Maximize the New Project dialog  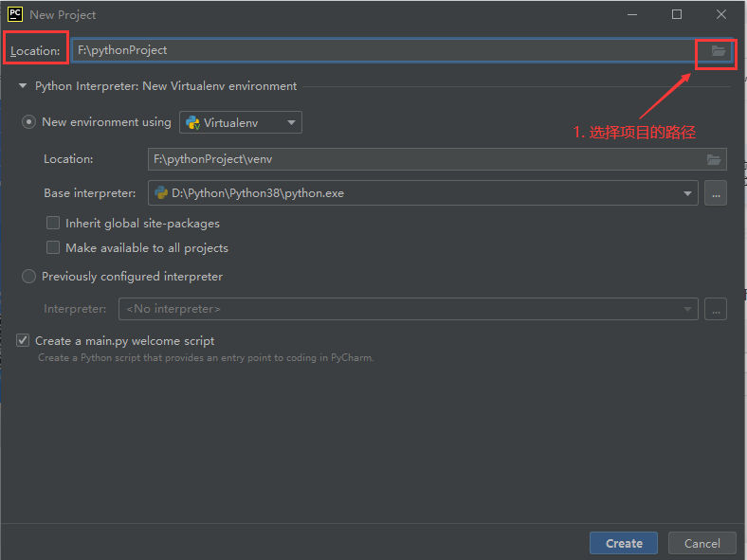(x=677, y=14)
